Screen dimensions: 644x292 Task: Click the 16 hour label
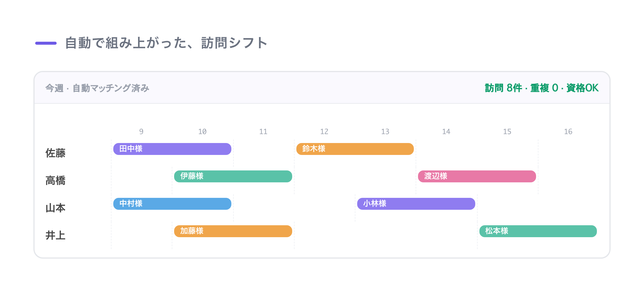coord(568,132)
